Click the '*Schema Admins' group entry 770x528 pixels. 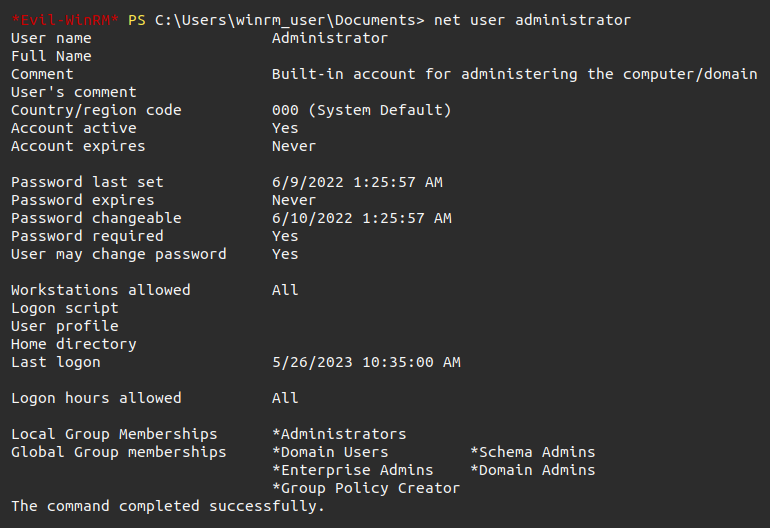(x=532, y=452)
